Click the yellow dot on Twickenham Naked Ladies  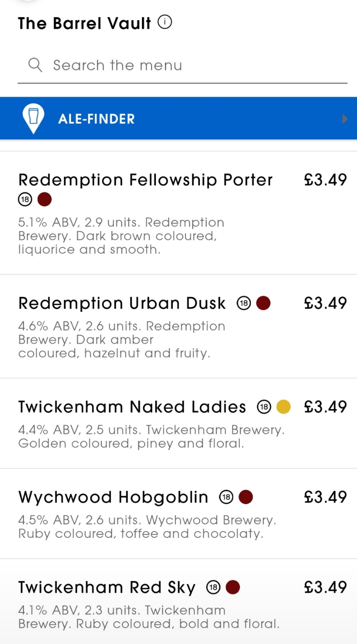pos(284,407)
